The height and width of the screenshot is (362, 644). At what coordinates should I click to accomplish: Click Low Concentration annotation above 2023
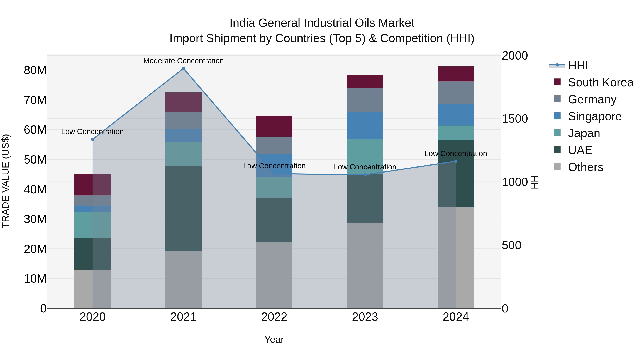pyautogui.click(x=365, y=167)
